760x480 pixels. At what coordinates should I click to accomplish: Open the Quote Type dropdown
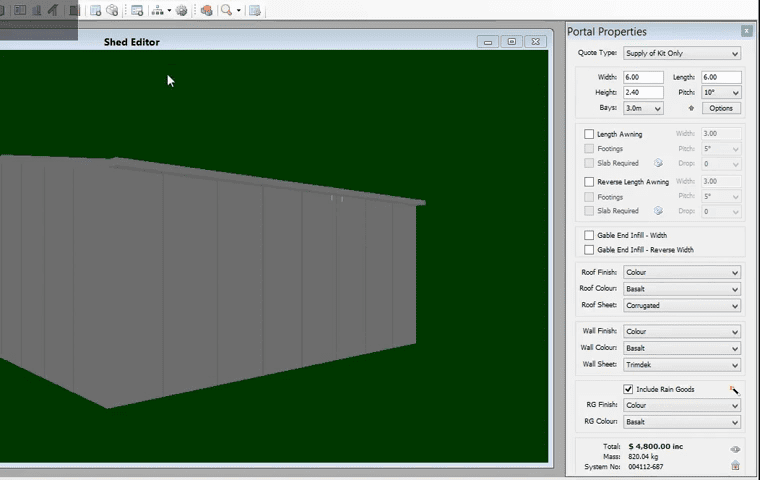click(x=682, y=53)
